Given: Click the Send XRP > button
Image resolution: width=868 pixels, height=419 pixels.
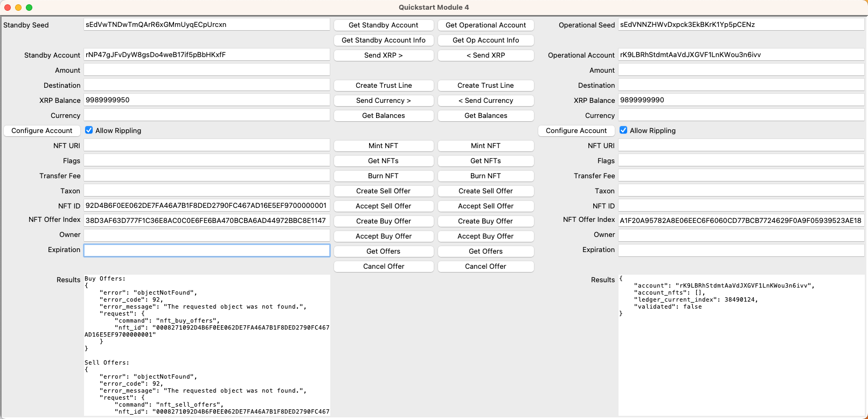Looking at the screenshot, I should (x=383, y=55).
